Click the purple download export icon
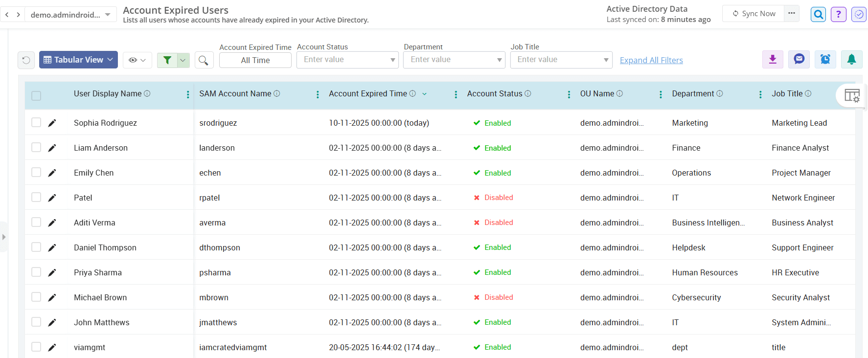 [773, 59]
